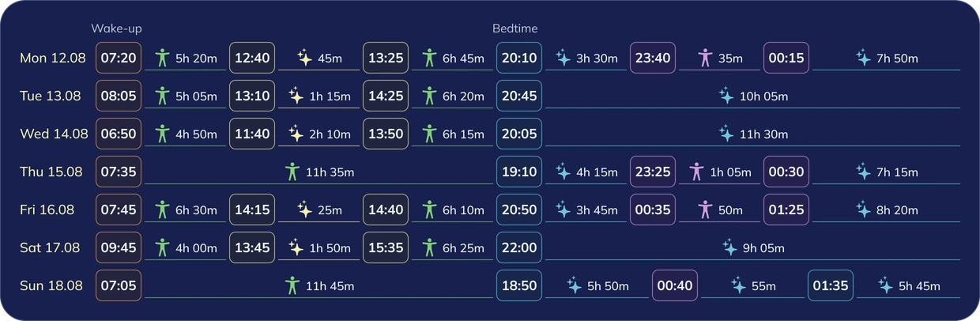980x321 pixels.
Task: Click the blue night sleep icon beside 10h 05m on Tuesday
Action: [x=726, y=96]
